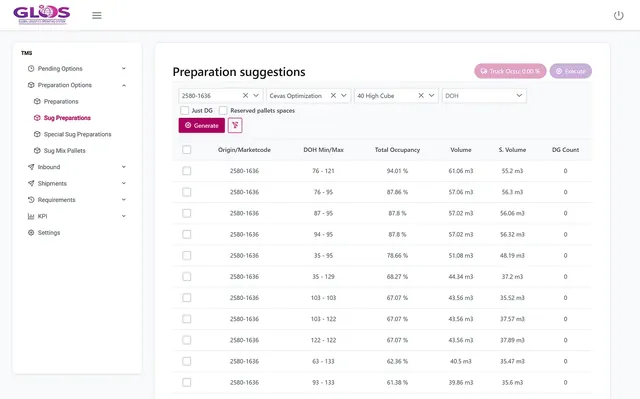Click the 37.89 m3 S. Volume cell
This screenshot has height=399, width=640.
pyautogui.click(x=512, y=340)
